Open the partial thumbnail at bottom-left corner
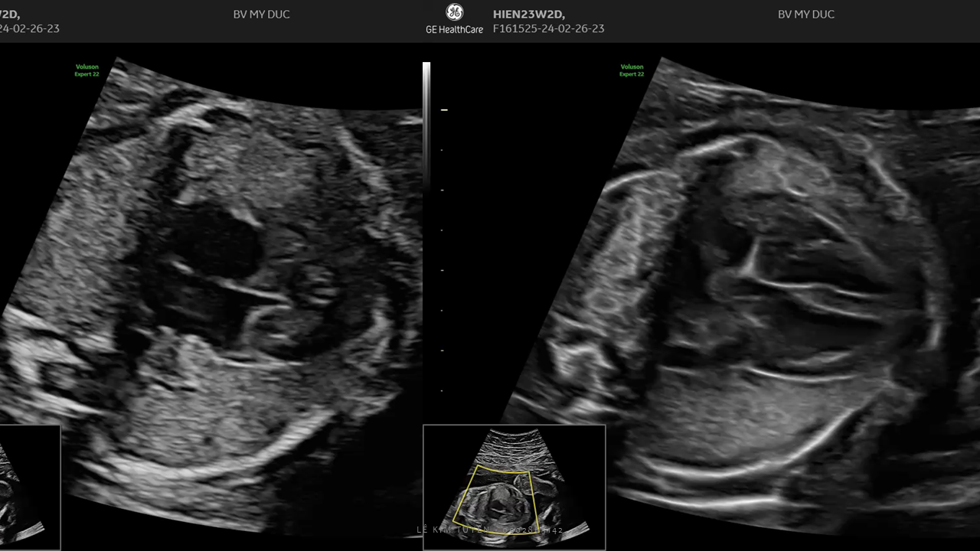 (x=29, y=486)
